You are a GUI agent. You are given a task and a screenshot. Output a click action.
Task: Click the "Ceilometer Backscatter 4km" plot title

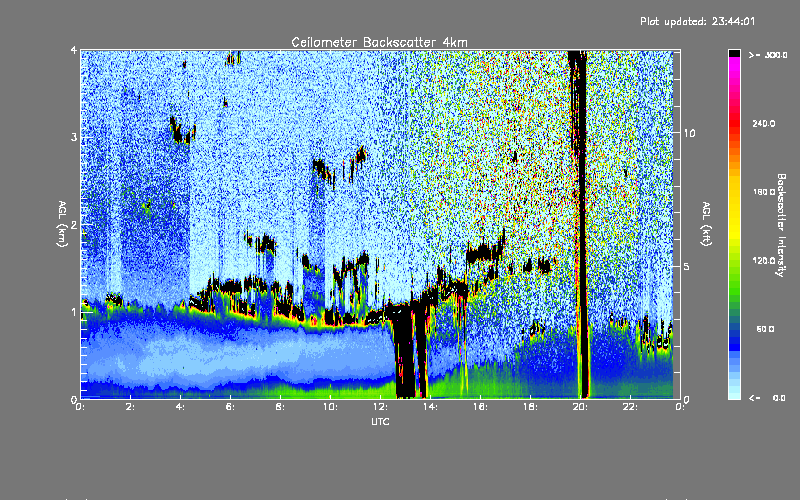379,42
